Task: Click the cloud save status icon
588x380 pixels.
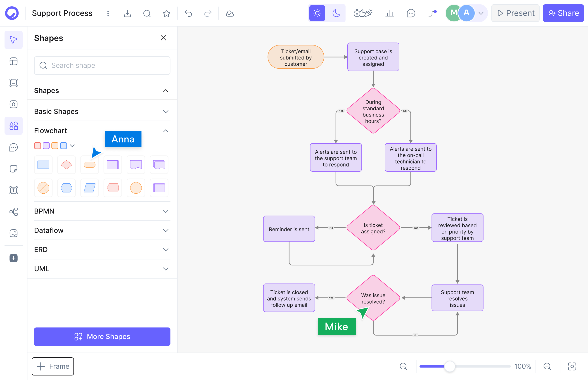Action: (x=230, y=13)
